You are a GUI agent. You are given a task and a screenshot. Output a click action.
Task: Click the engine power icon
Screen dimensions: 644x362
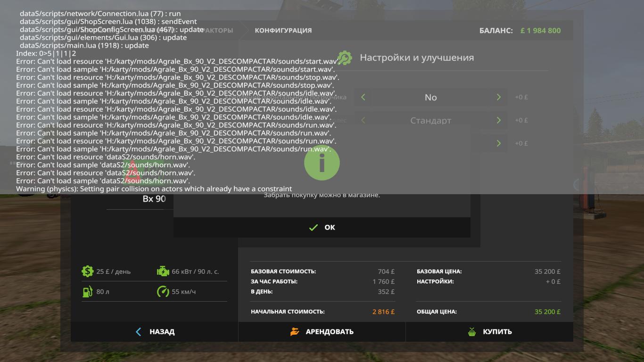(x=163, y=271)
